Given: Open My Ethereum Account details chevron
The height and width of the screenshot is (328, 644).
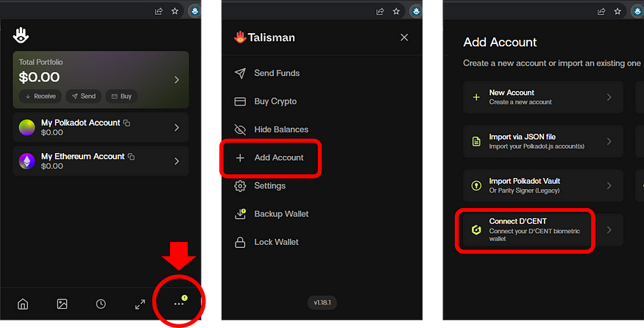Looking at the screenshot, I should click(177, 161).
